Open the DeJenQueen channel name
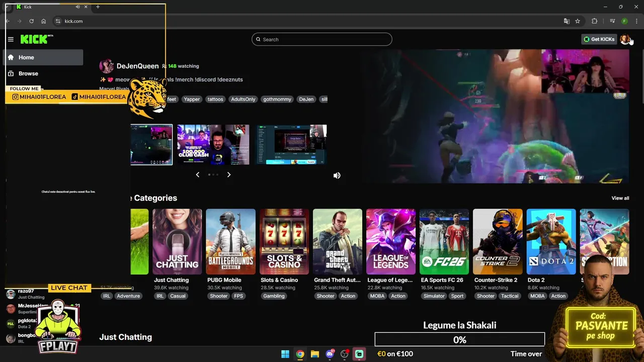 point(137,66)
